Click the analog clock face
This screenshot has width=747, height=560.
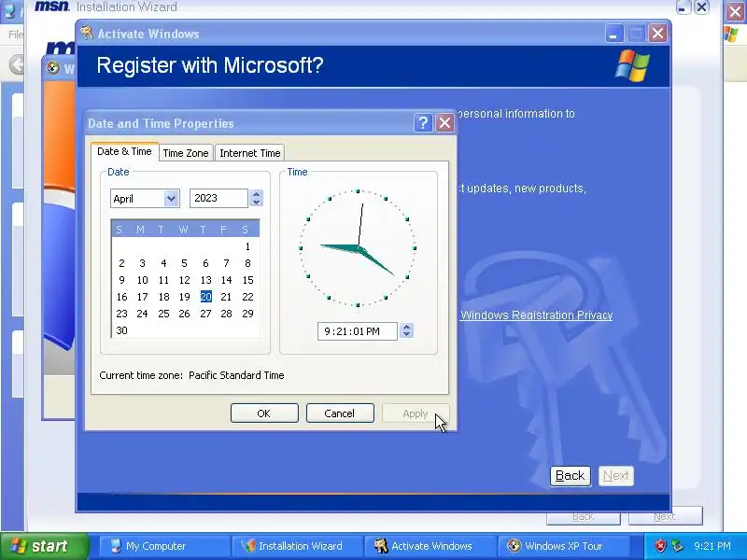[358, 247]
